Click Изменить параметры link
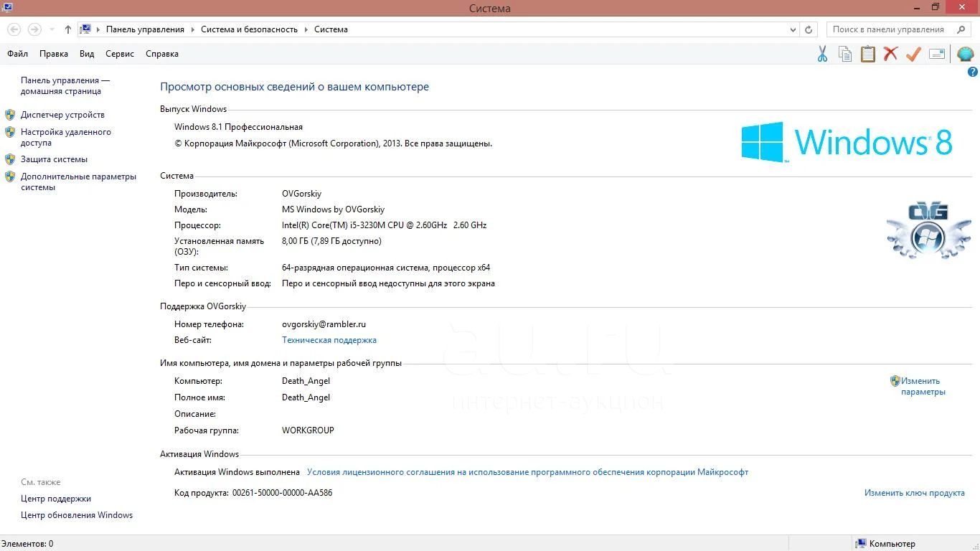Screen dimensions: 980x551 tap(923, 386)
